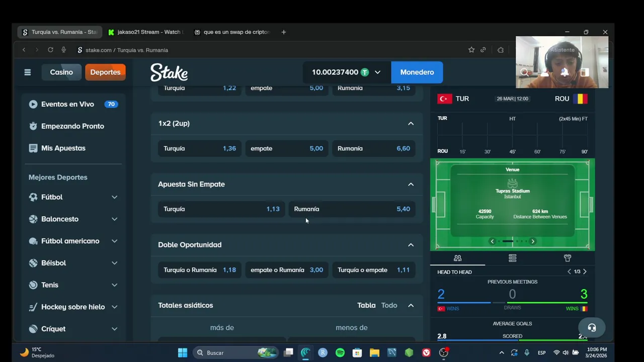The image size is (644, 362).
Task: Open the Deportes section
Action: tap(105, 72)
